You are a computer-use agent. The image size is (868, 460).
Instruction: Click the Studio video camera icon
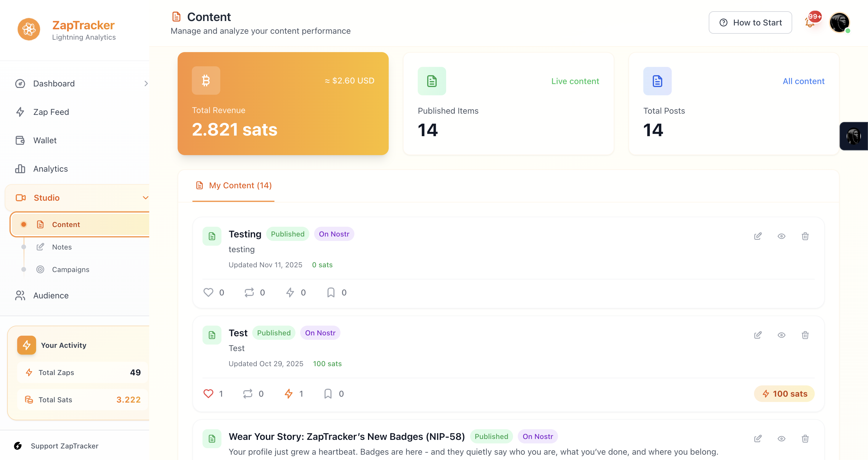tap(20, 198)
